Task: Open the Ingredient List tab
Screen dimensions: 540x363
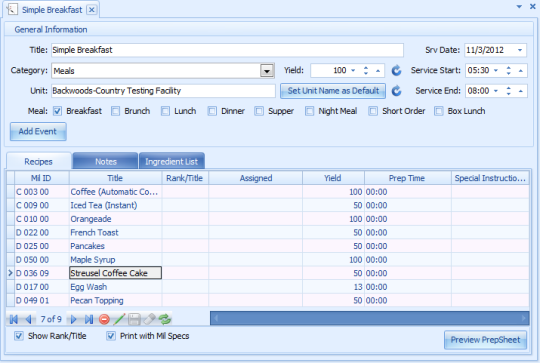Action: click(x=172, y=161)
